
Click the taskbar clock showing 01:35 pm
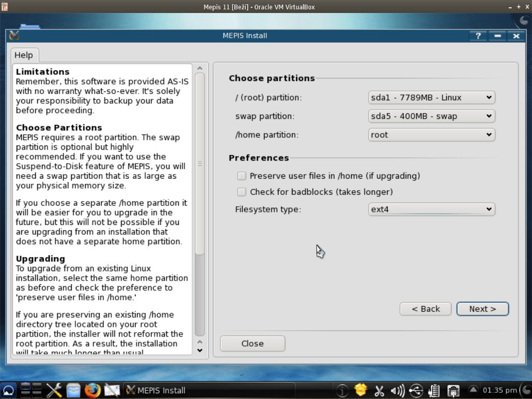(x=500, y=391)
